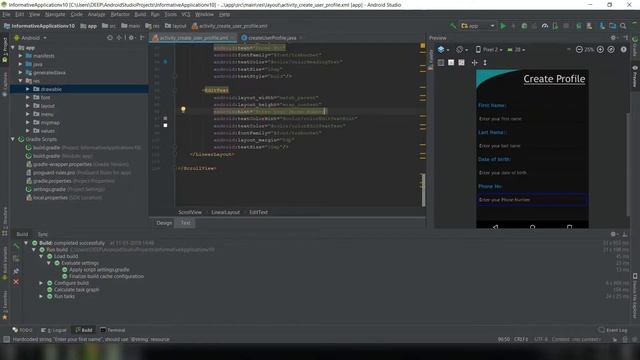640x360 pixels.
Task: Click the tool windows icon at the status bar's left end
Action: click(6, 339)
